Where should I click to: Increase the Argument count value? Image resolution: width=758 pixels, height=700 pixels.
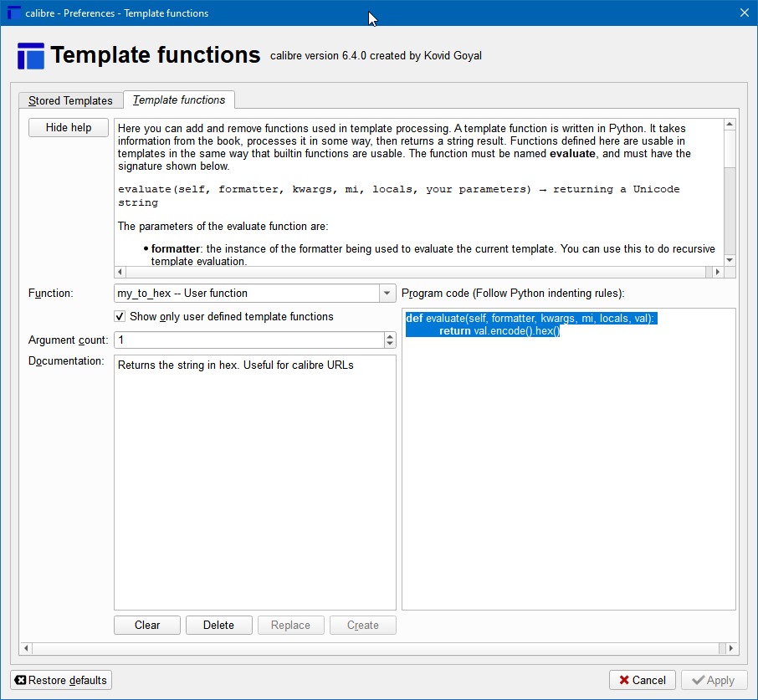390,336
